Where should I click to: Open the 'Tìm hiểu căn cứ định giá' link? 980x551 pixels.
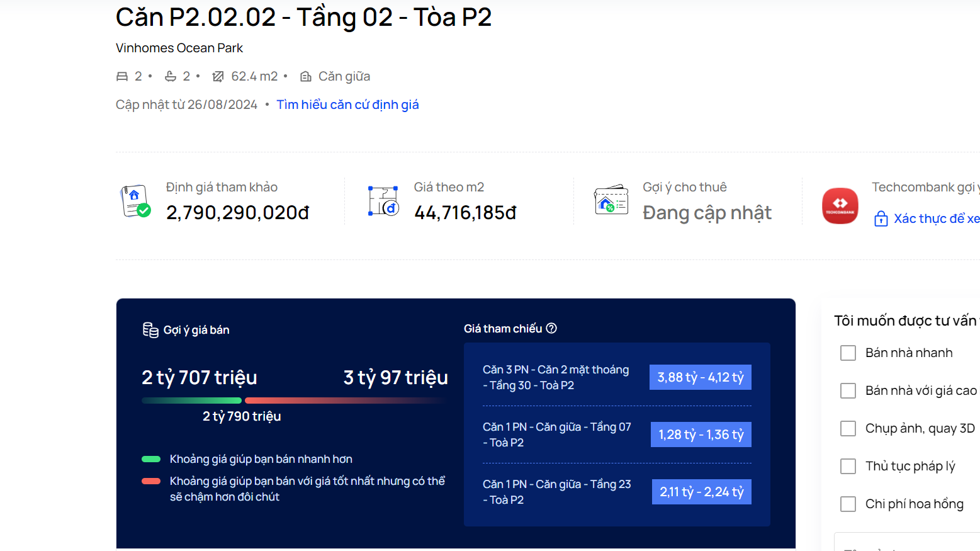(347, 105)
